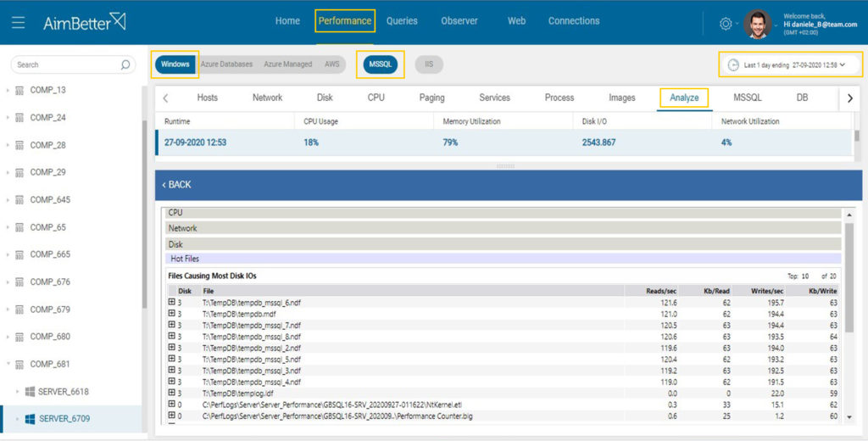Viewport: 868px width, 441px height.
Task: Go to the Home menu
Action: pos(287,21)
